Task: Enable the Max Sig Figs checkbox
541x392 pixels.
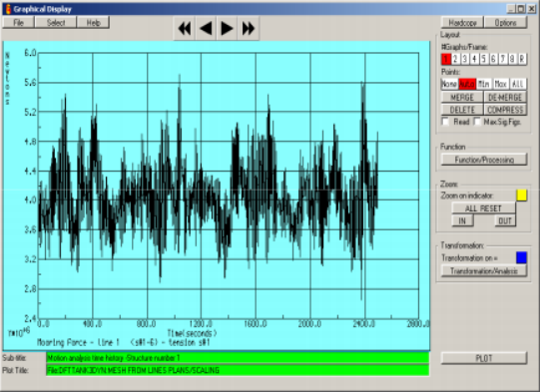Action: (x=477, y=122)
